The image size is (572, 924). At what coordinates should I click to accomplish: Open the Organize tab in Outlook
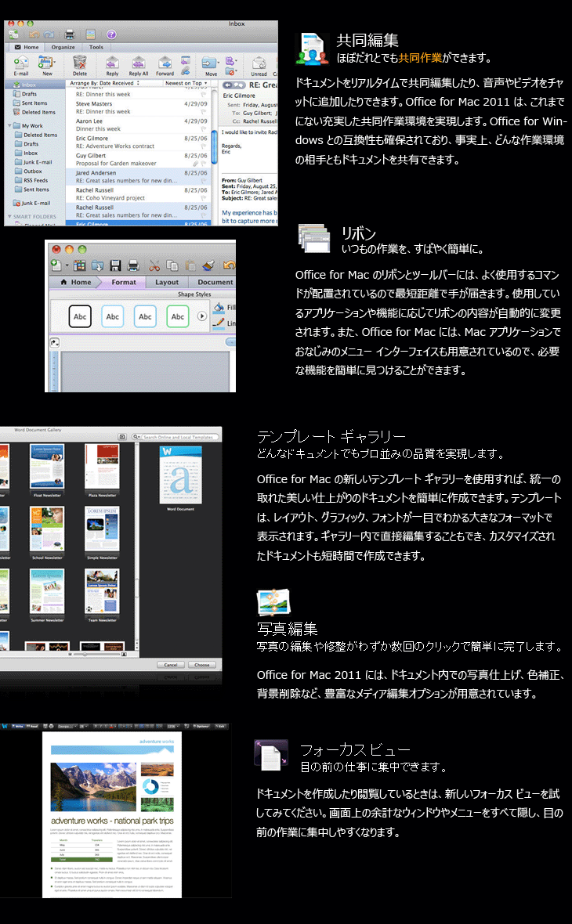(63, 47)
